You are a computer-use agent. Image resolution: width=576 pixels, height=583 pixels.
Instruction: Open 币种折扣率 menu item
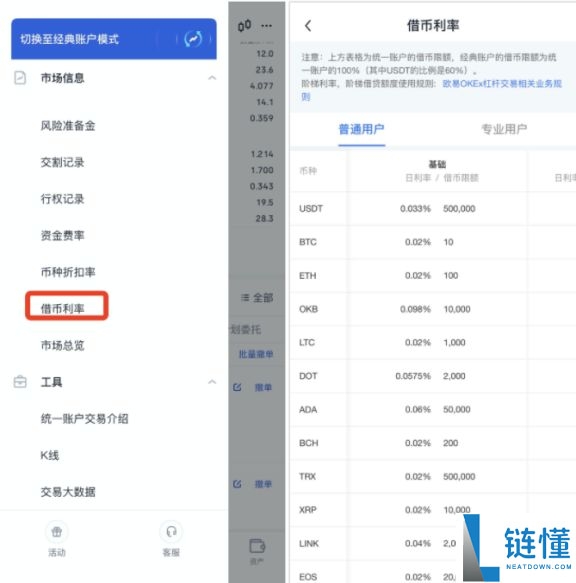(68, 272)
